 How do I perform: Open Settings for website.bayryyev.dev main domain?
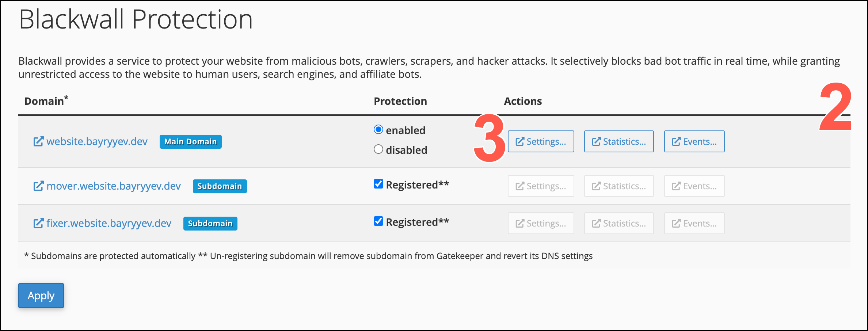pyautogui.click(x=541, y=141)
